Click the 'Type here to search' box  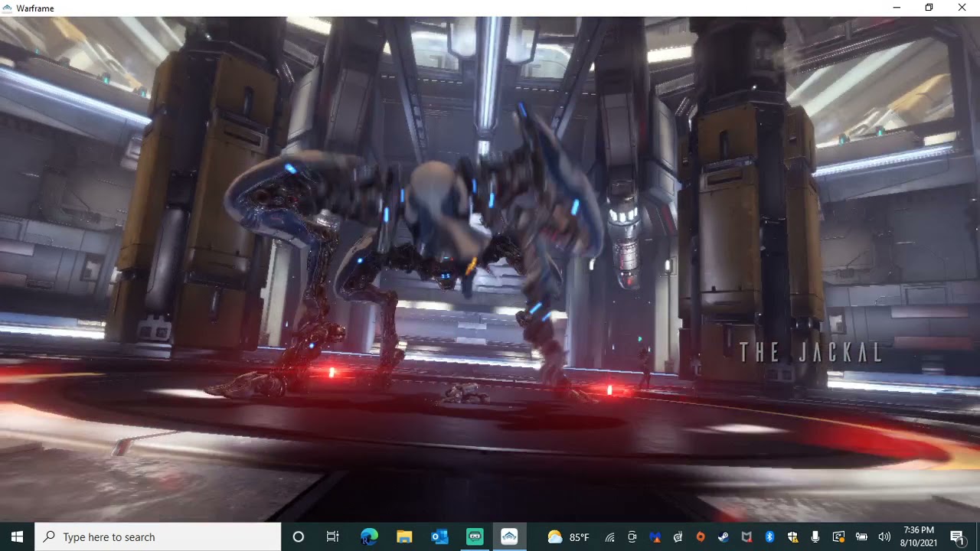(x=158, y=536)
